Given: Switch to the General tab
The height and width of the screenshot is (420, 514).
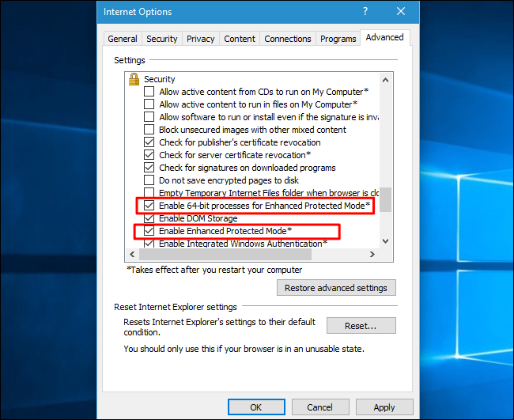Looking at the screenshot, I should coord(123,39).
